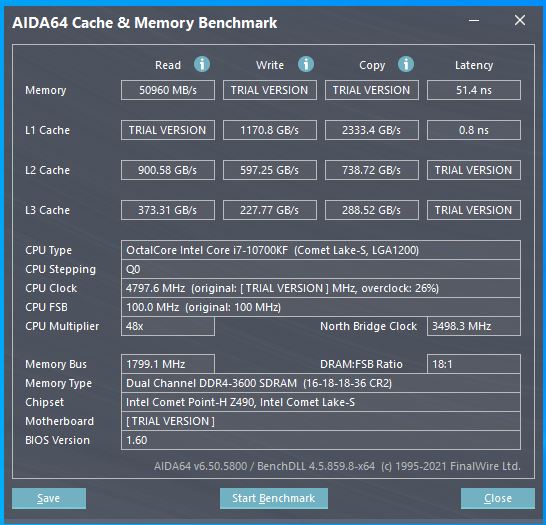Click the L3 Cache Copy 288.52 GB/s box
546x525 pixels.
click(372, 210)
